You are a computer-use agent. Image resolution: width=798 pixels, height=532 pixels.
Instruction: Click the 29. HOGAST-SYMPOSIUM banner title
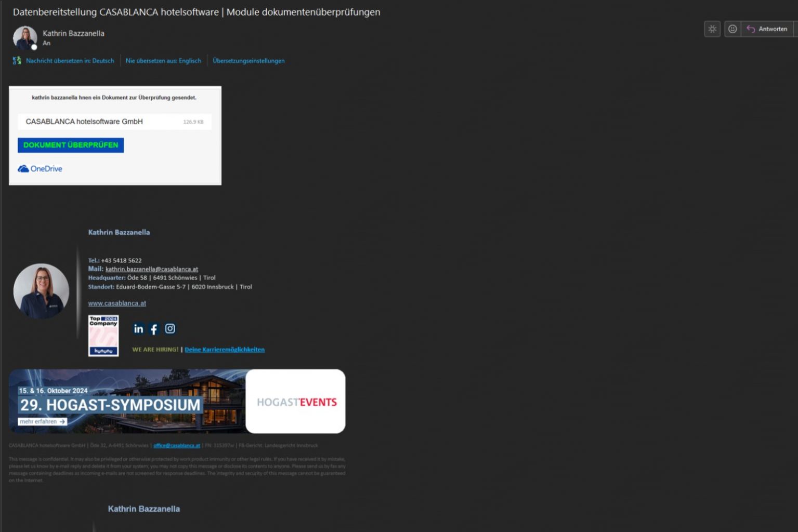tap(110, 405)
